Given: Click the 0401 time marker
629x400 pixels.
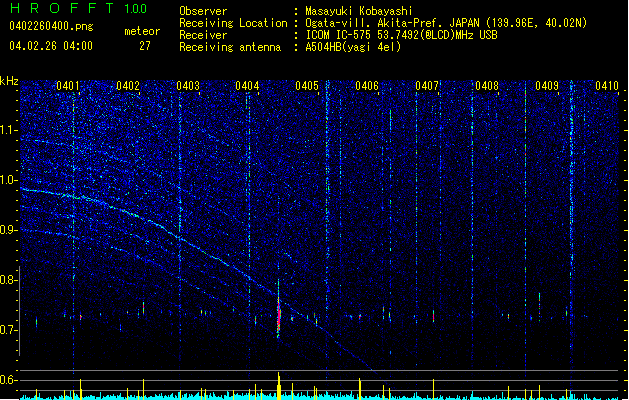Looking at the screenshot, I should [67, 86].
